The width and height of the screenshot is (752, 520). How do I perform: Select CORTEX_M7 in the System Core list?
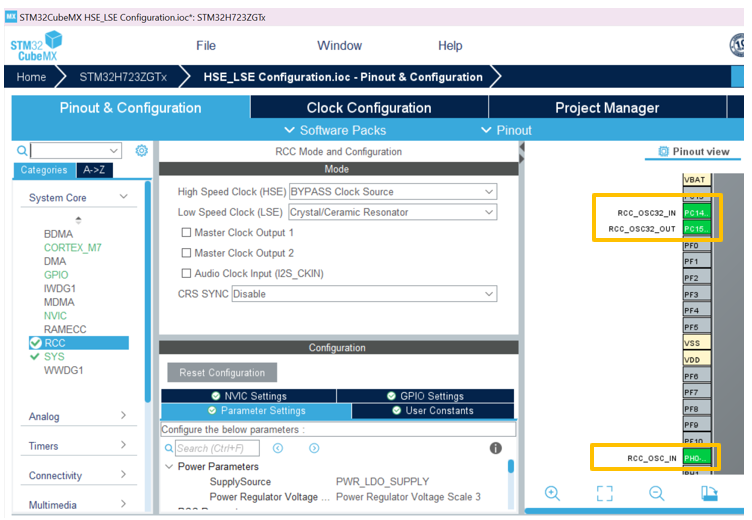pyautogui.click(x=72, y=248)
